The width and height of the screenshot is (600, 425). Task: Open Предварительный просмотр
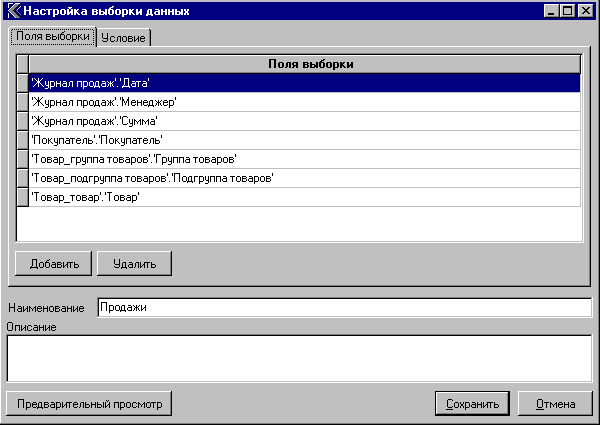89,404
